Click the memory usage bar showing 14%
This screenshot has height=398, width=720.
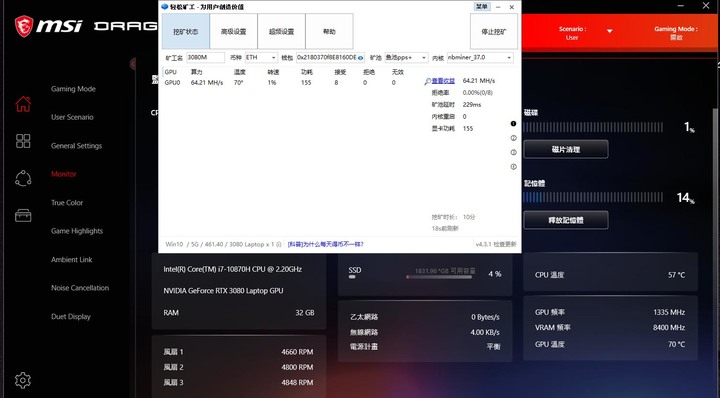pyautogui.click(x=593, y=197)
